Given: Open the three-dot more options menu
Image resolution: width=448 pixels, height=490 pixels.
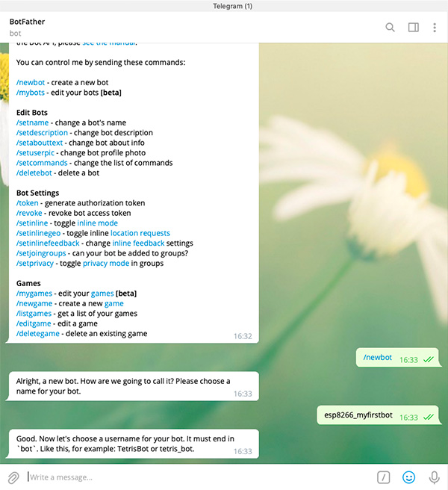Looking at the screenshot, I should [x=435, y=28].
